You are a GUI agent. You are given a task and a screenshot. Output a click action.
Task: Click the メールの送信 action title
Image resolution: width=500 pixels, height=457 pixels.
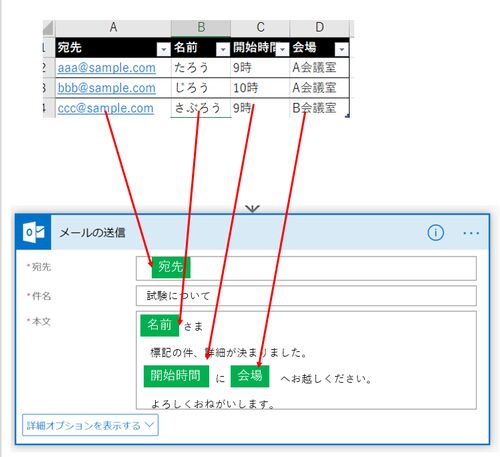point(92,232)
